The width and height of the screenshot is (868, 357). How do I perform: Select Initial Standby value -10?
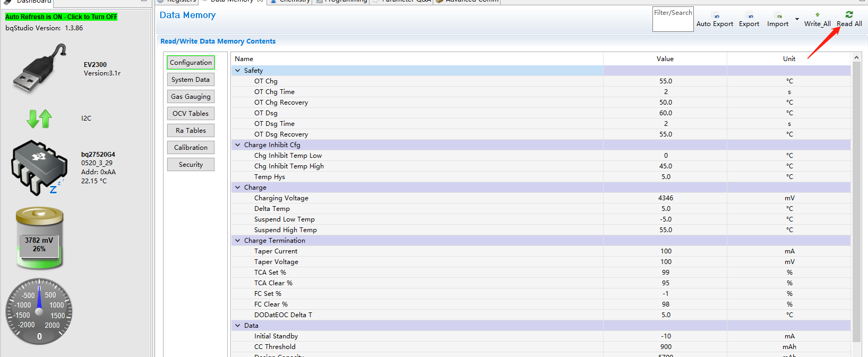coord(665,336)
